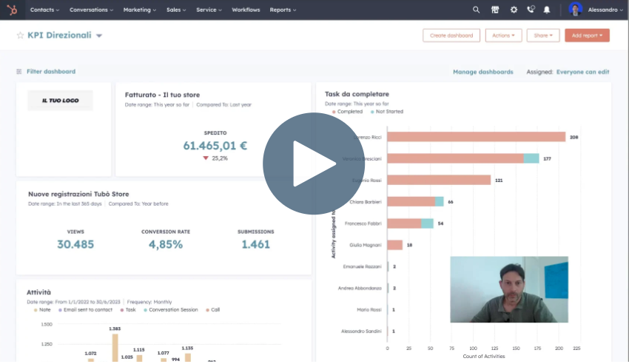
Task: Click the Alessandro Sandini row label
Action: (x=361, y=331)
